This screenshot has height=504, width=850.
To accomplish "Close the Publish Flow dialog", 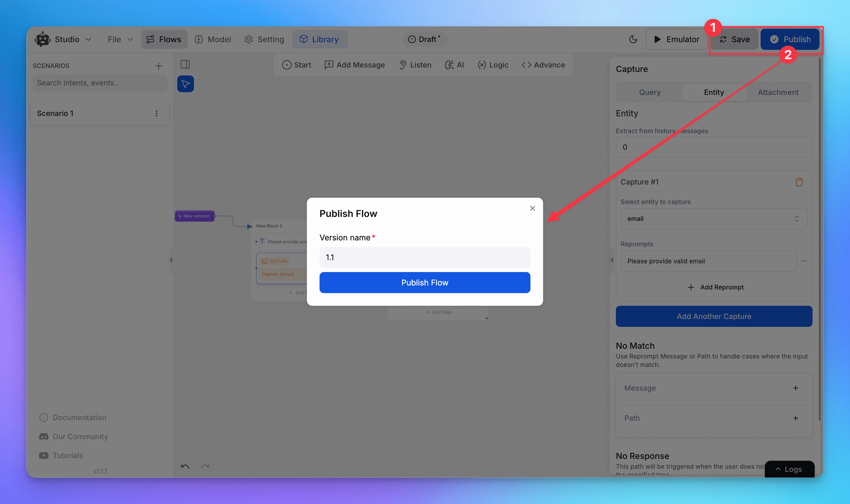I will (532, 209).
